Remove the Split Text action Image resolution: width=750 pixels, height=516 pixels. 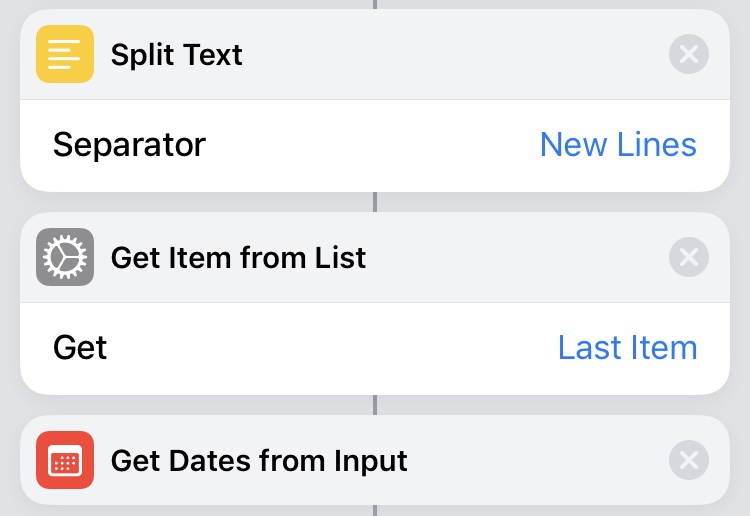tap(689, 54)
